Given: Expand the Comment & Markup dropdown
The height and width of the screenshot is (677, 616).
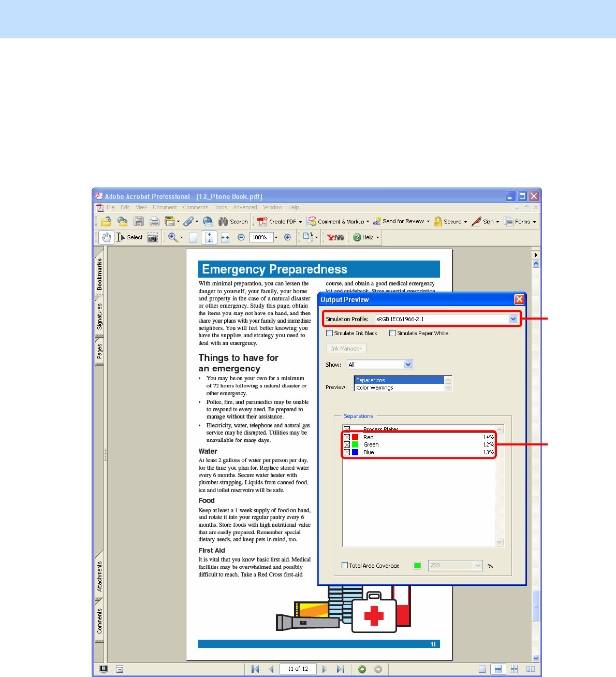Looking at the screenshot, I should (368, 222).
